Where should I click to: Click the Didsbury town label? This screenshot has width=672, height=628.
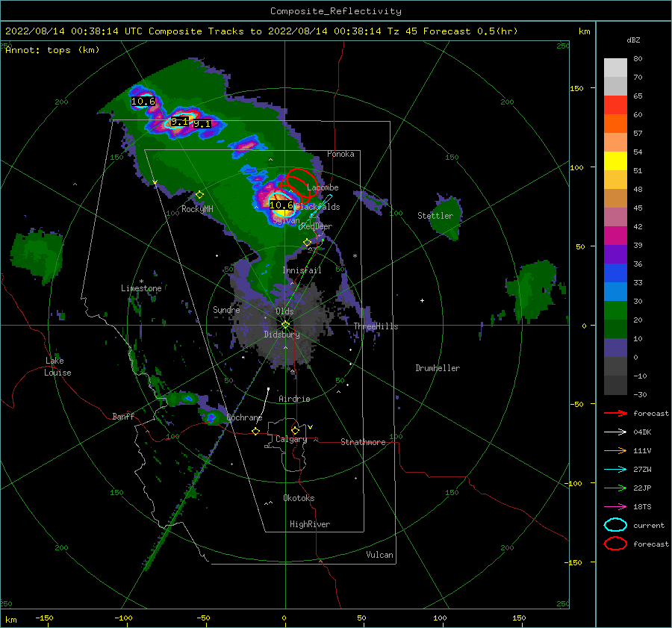click(x=281, y=335)
